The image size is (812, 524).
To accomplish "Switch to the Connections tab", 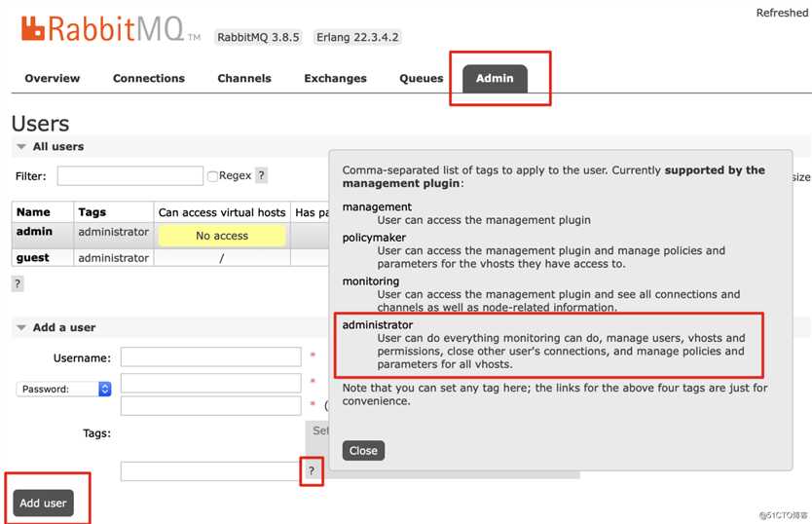I will click(149, 78).
